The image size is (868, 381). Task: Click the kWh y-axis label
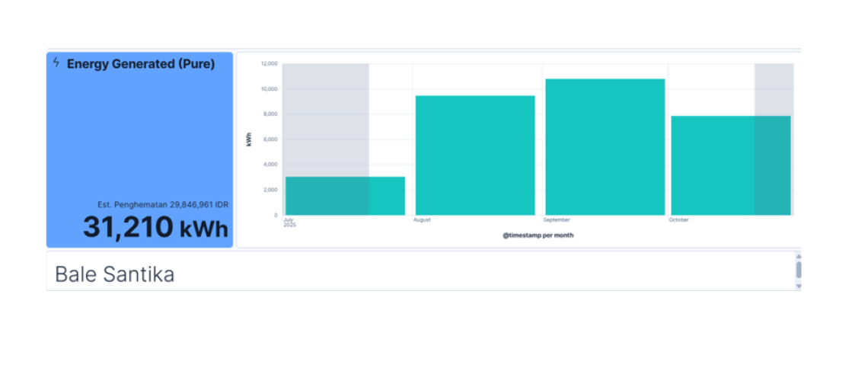(x=249, y=139)
